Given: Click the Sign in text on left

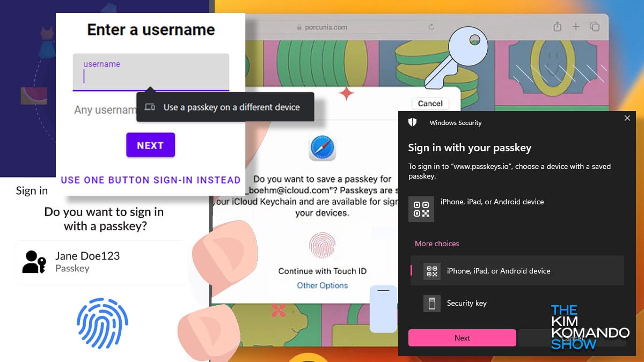Looking at the screenshot, I should point(32,190).
